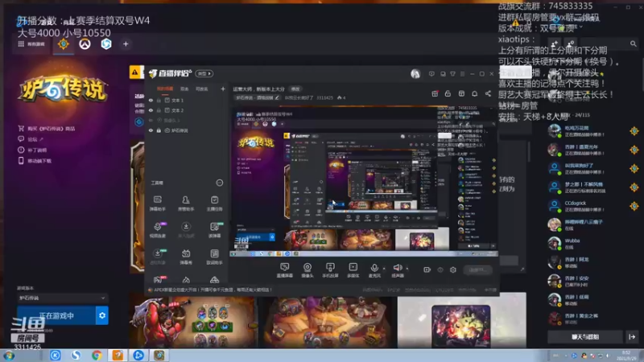Click the yellow warning icon in Battle.net

pos(135,72)
